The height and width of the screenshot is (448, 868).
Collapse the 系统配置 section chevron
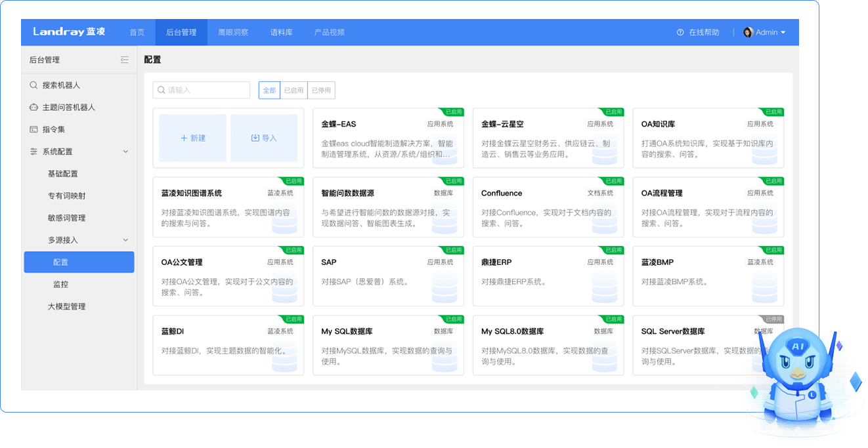tap(125, 152)
